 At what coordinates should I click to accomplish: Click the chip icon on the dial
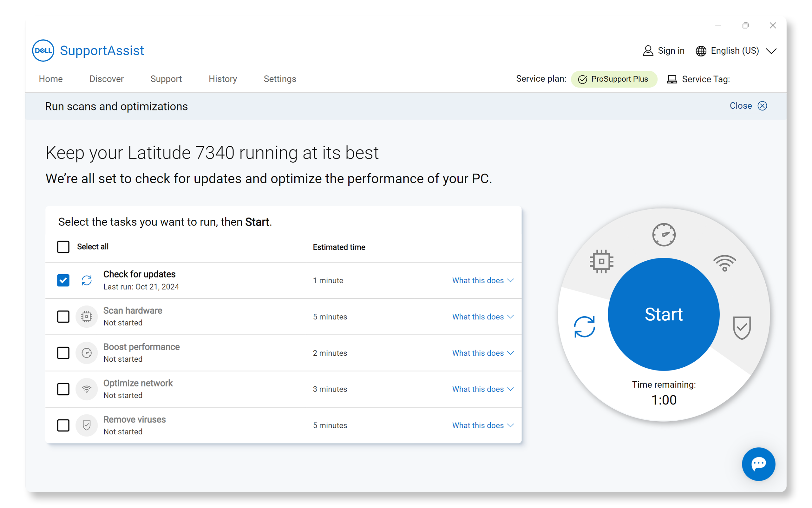[601, 261]
